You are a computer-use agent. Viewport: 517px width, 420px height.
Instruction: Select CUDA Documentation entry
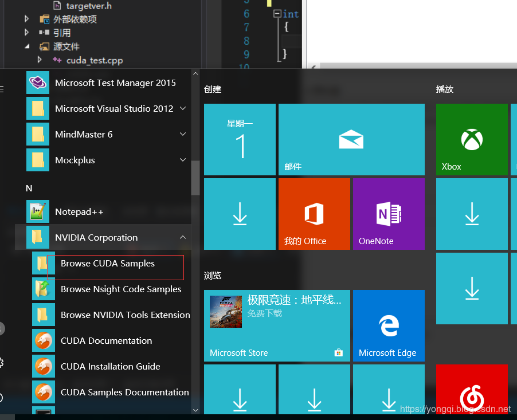pyautogui.click(x=111, y=340)
